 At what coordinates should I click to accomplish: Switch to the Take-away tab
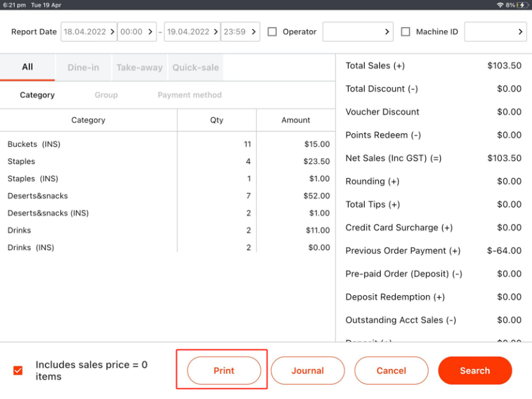click(x=139, y=67)
